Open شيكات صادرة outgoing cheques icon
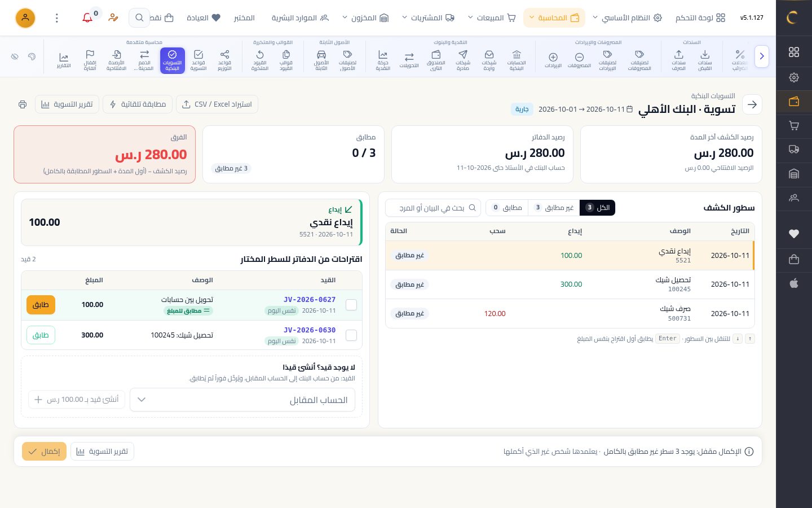The width and height of the screenshot is (812, 508). 463,60
